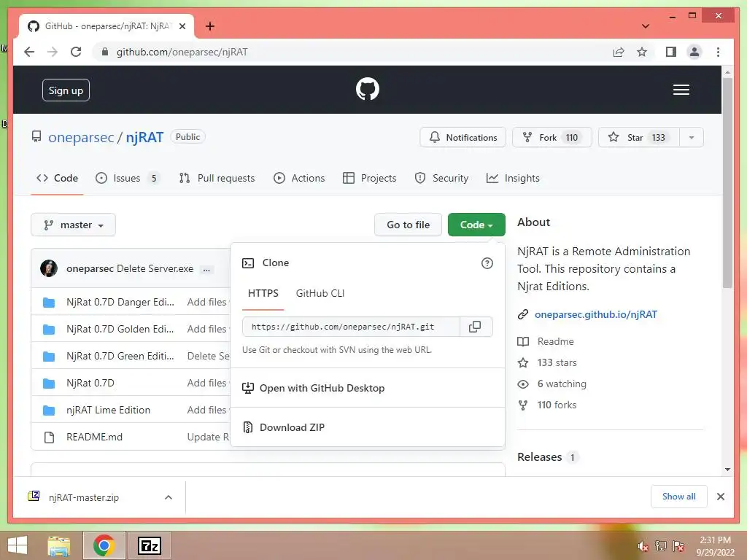Screen dimensions: 747x560
Task: Click the page vertical scrollbar thumb
Action: [x=727, y=182]
